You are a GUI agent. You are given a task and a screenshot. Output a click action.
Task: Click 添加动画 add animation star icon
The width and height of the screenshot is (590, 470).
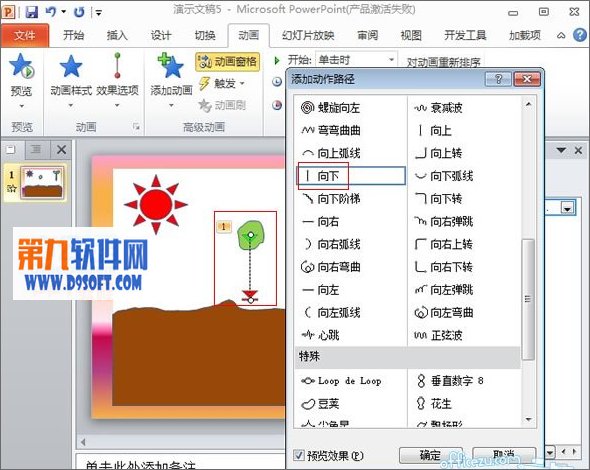[x=171, y=66]
